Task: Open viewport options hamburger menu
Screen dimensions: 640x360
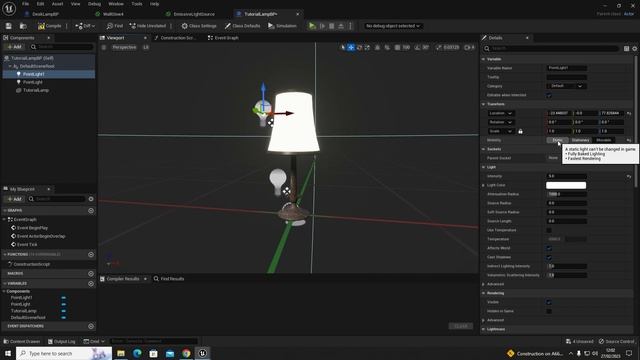Action: 104,47
